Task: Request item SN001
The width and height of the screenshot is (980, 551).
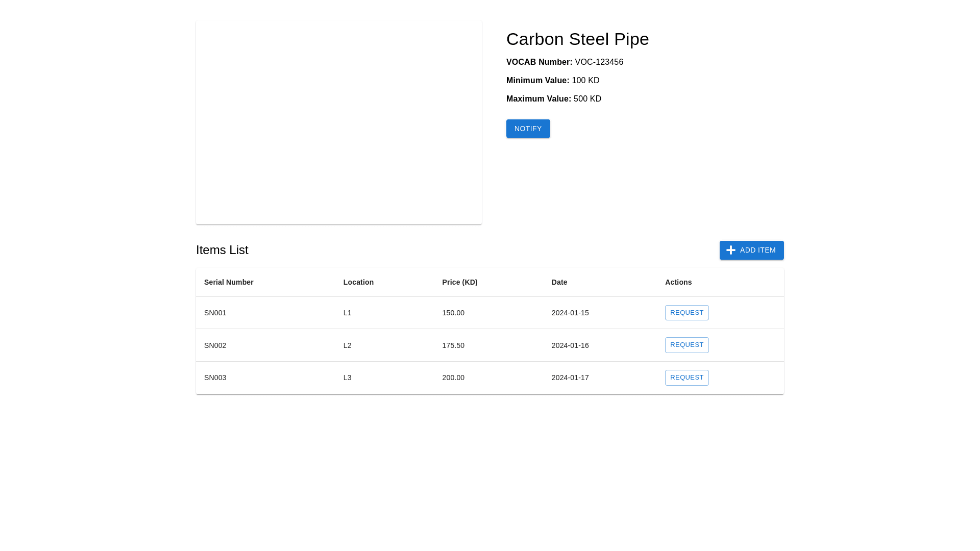Action: 687,313
